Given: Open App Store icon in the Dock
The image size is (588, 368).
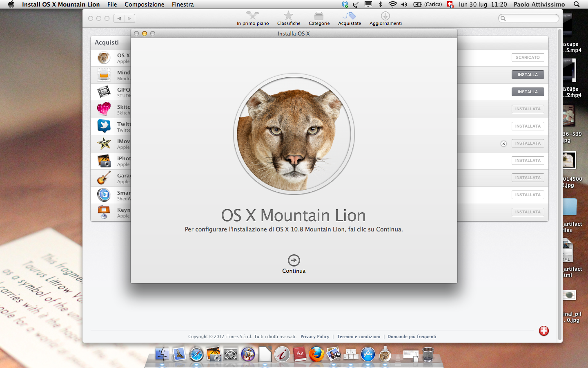Looking at the screenshot, I should (x=368, y=354).
